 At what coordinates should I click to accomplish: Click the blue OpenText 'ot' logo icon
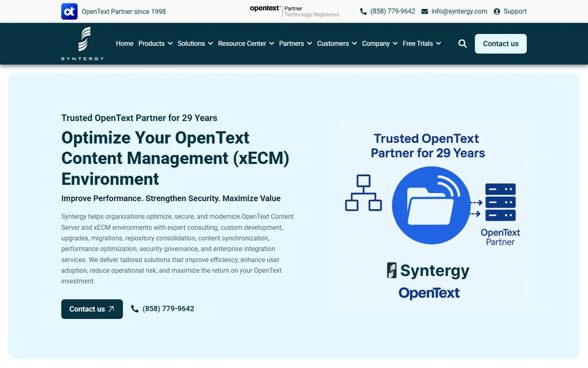[70, 11]
